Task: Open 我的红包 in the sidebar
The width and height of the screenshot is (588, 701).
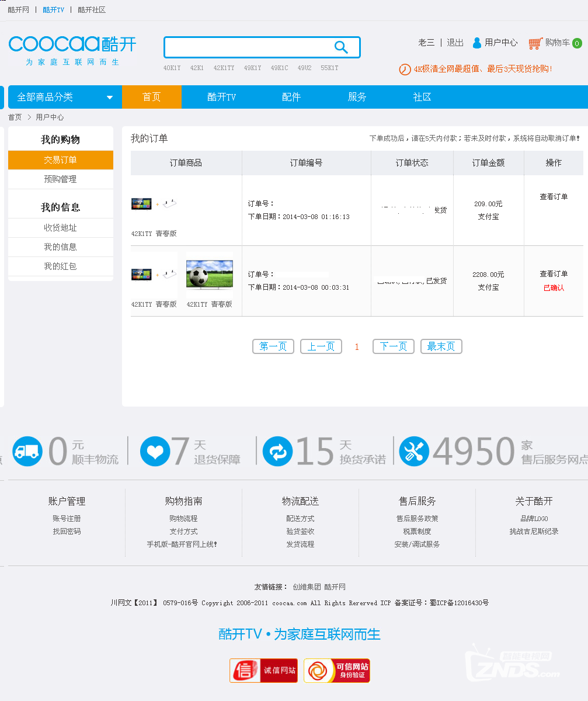Action: pyautogui.click(x=61, y=266)
